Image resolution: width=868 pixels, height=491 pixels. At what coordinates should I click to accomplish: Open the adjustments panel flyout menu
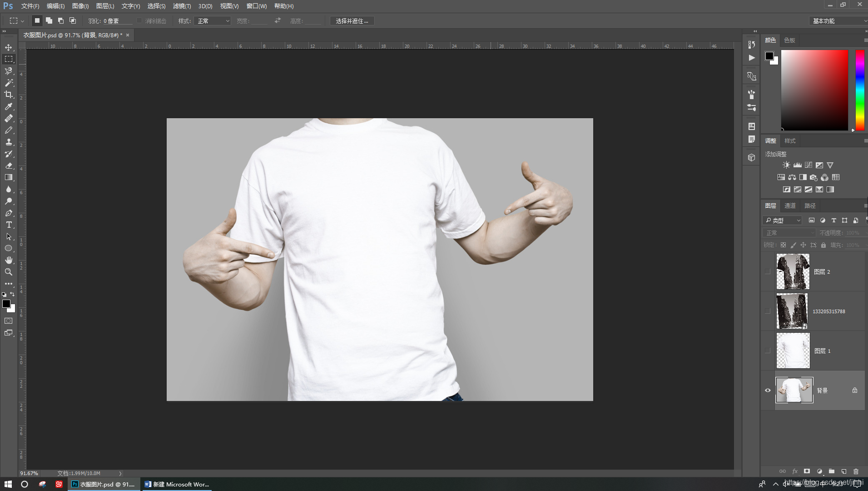click(x=865, y=141)
